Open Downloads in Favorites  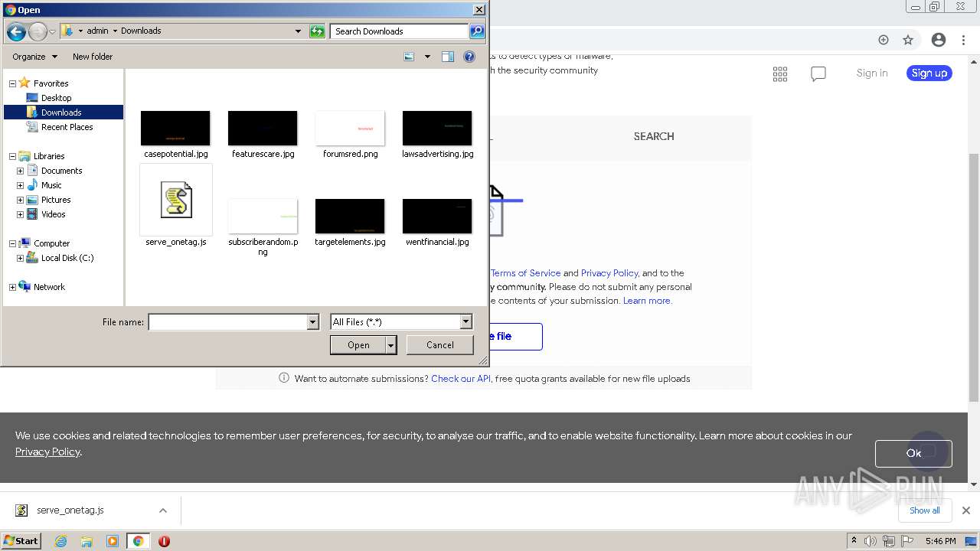[x=61, y=112]
